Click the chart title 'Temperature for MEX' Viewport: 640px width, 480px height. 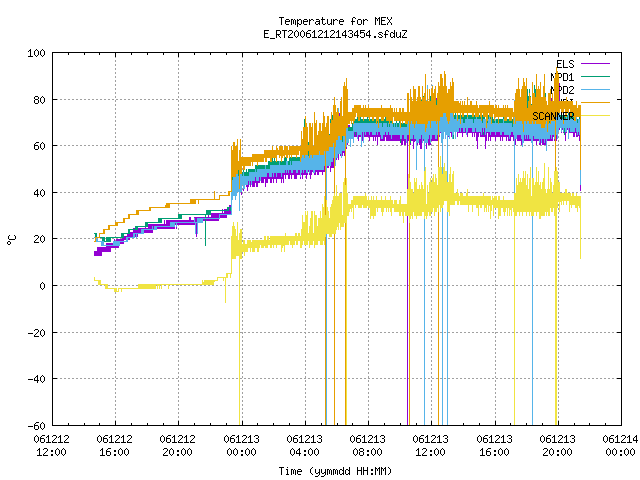pos(335,21)
